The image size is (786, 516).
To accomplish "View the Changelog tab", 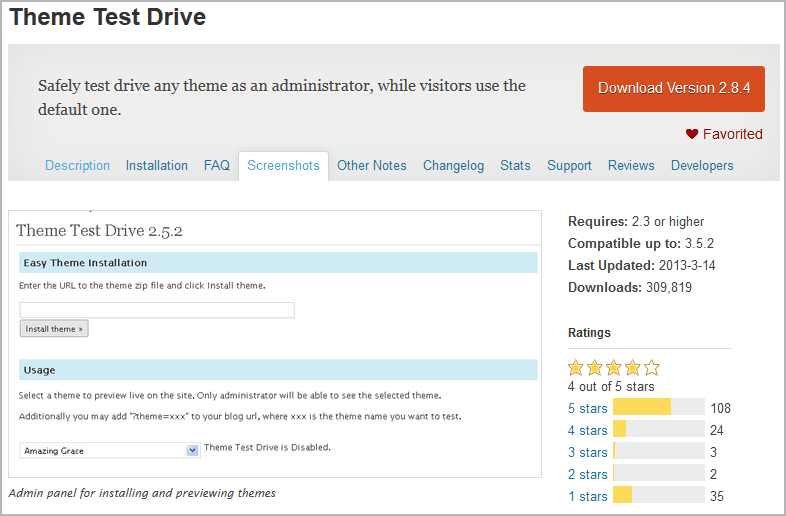I will [453, 165].
